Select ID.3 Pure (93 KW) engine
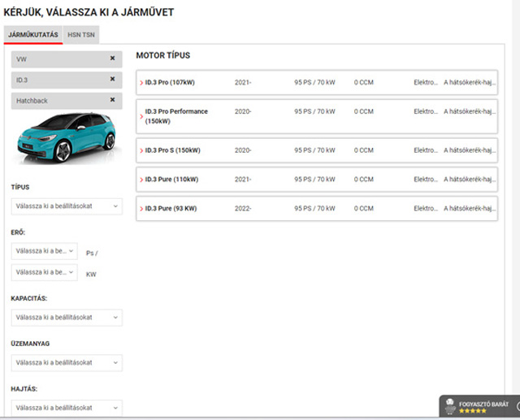 317,209
